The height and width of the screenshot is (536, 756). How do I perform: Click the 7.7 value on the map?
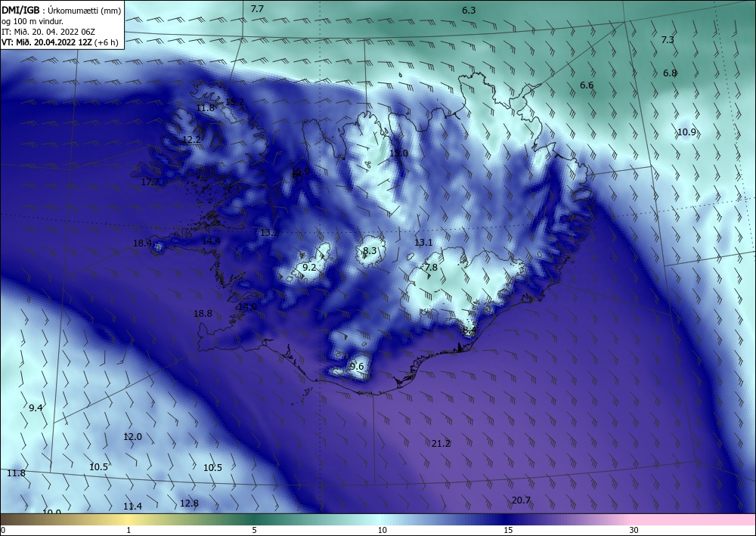coord(257,8)
